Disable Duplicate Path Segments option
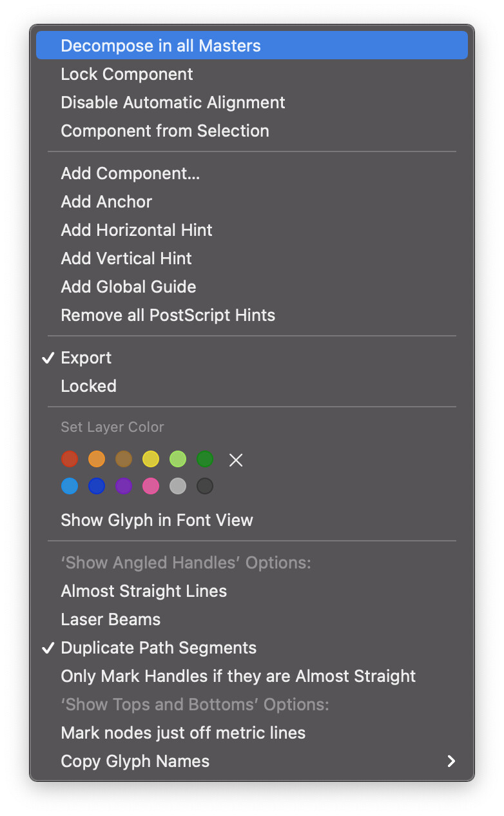504x816 pixels. (x=159, y=648)
